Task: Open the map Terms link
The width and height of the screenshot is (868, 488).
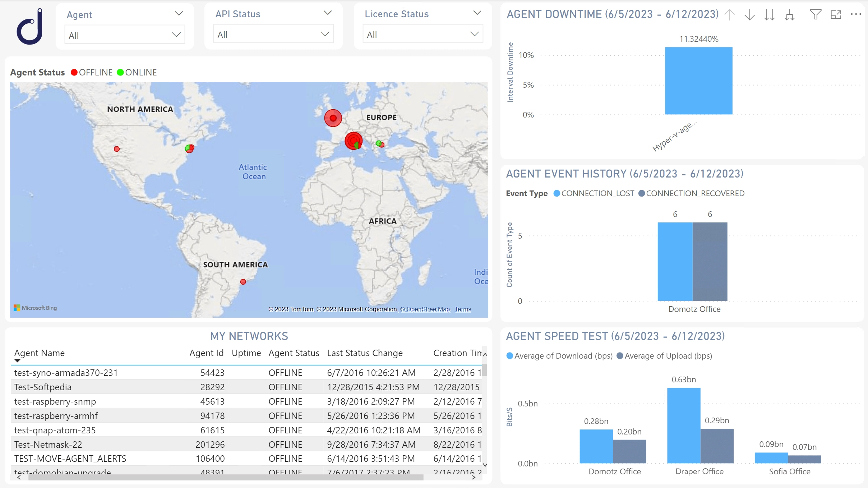Action: (x=463, y=309)
